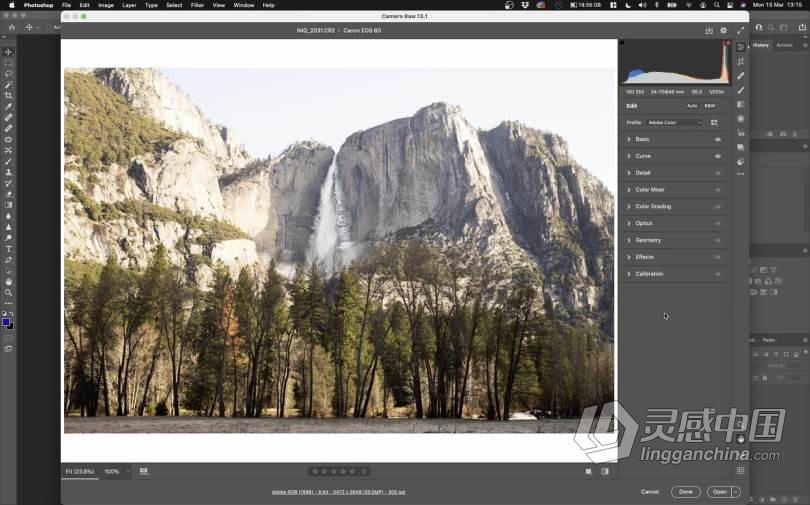810x505 pixels.
Task: Click the Open button
Action: [x=720, y=492]
